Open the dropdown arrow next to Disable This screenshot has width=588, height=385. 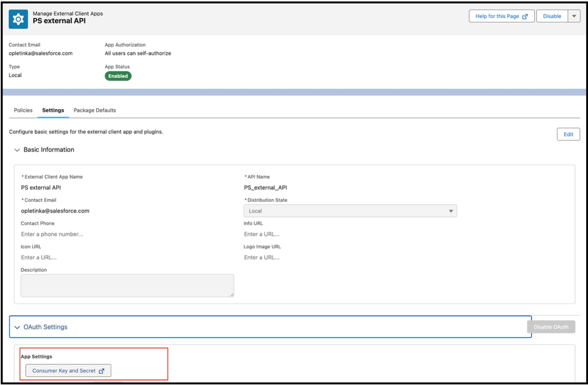tap(574, 16)
